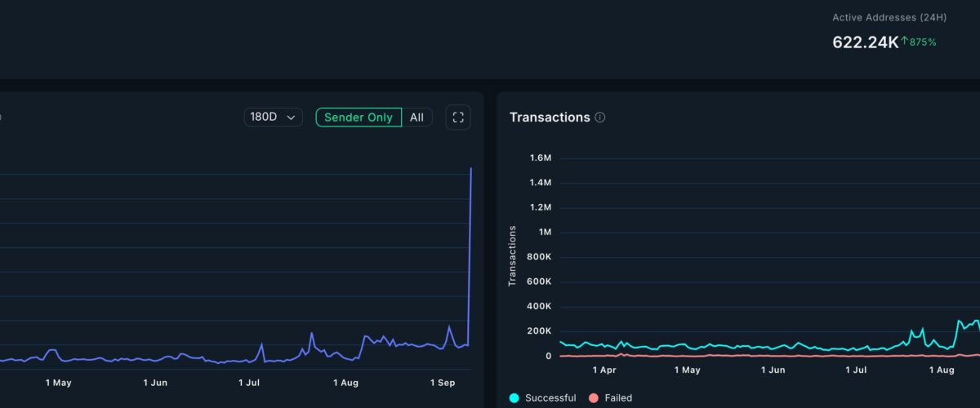Click the Active Addresses (24H) label
Viewport: 980px width, 408px height.
pyautogui.click(x=879, y=17)
